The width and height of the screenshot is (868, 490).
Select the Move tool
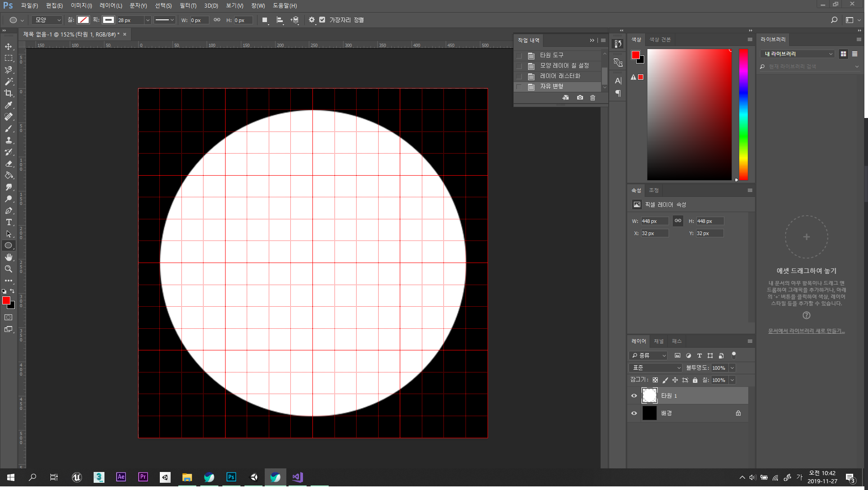click(x=9, y=46)
